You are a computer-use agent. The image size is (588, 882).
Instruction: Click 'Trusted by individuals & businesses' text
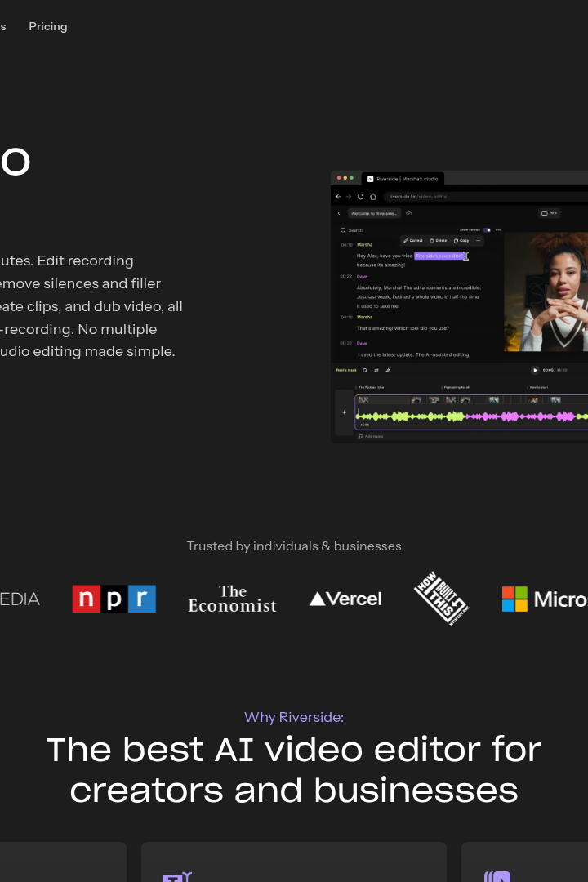(294, 546)
